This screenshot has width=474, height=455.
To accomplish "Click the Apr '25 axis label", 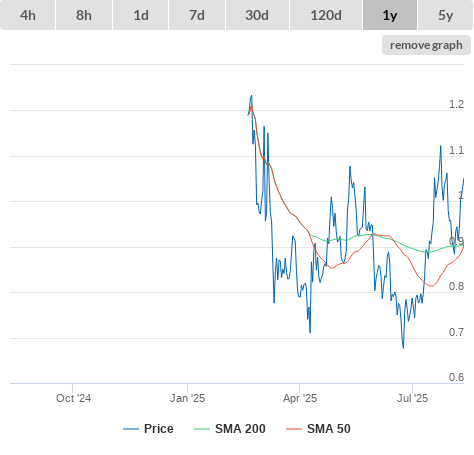I will 300,398.
